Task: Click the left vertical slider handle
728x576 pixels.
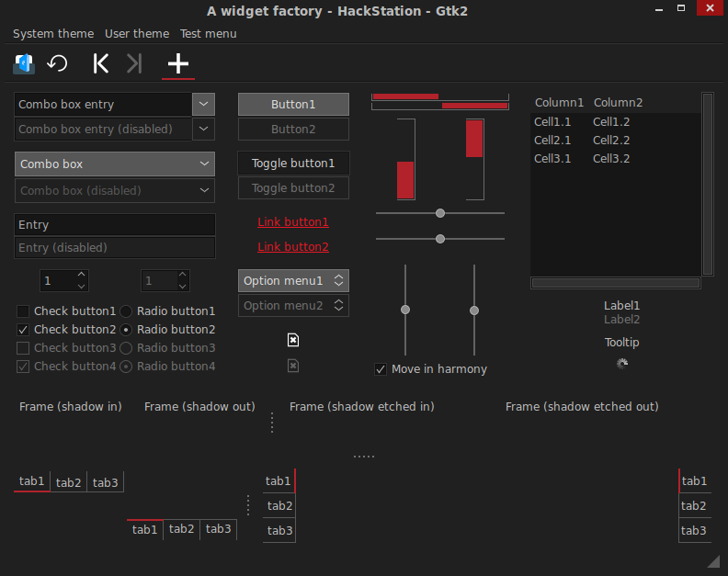Action: click(405, 310)
